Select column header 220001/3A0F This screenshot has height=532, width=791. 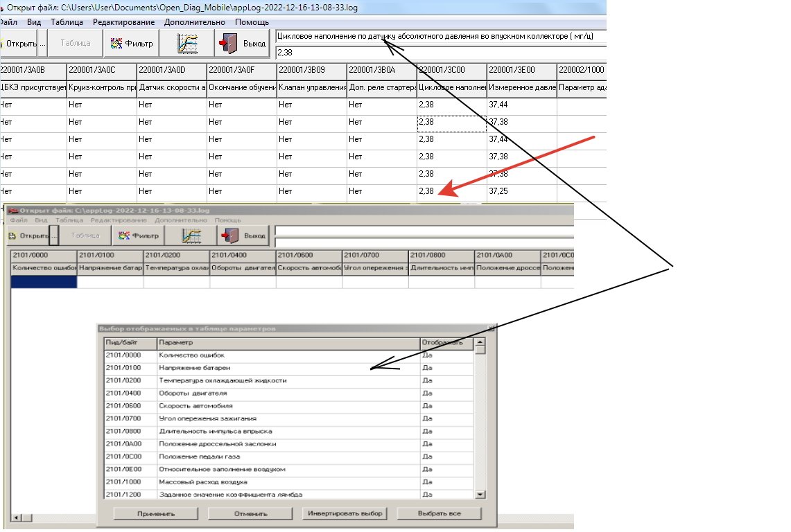(242, 70)
